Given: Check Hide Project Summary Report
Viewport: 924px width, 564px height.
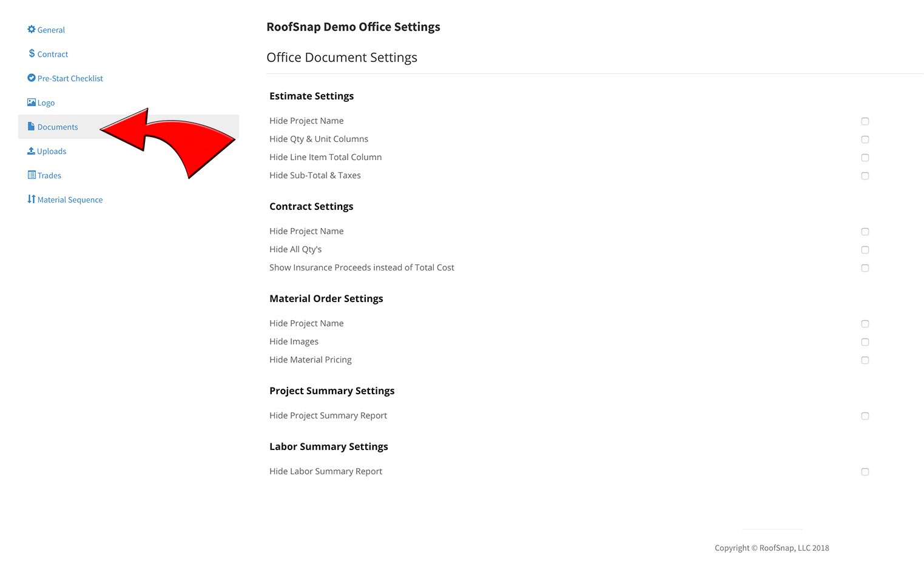Looking at the screenshot, I should pyautogui.click(x=865, y=416).
